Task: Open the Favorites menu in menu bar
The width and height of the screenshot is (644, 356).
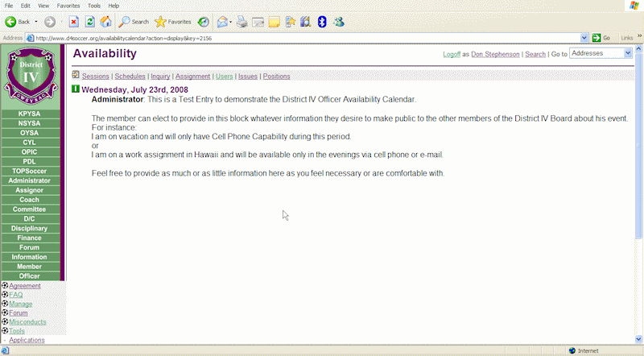Action: tap(68, 6)
